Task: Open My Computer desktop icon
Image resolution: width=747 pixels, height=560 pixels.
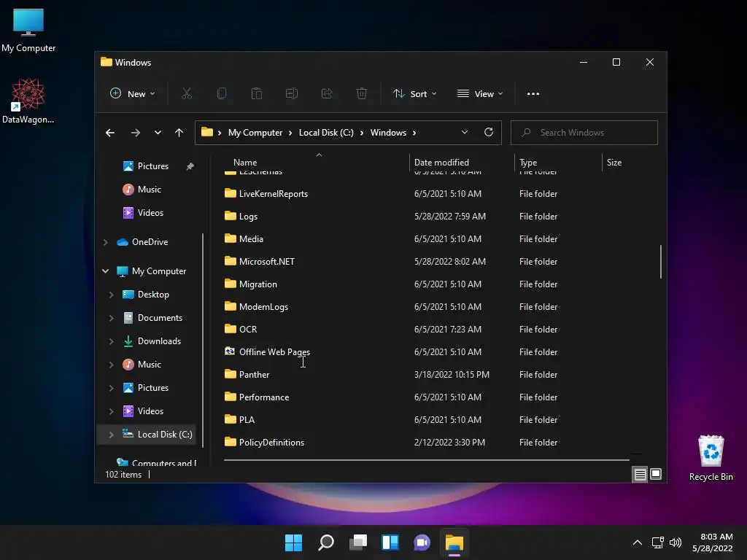Action: 28,30
